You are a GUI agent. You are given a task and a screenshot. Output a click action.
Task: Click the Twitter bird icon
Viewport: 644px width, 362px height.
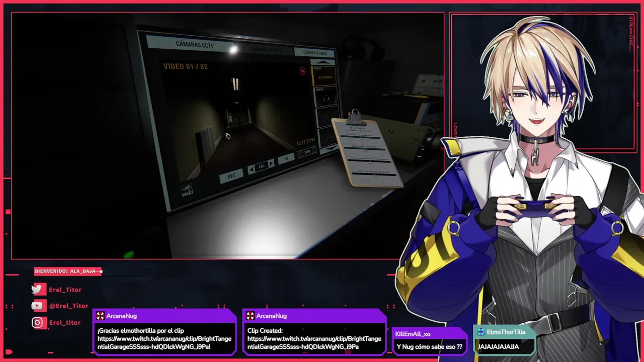click(38, 290)
